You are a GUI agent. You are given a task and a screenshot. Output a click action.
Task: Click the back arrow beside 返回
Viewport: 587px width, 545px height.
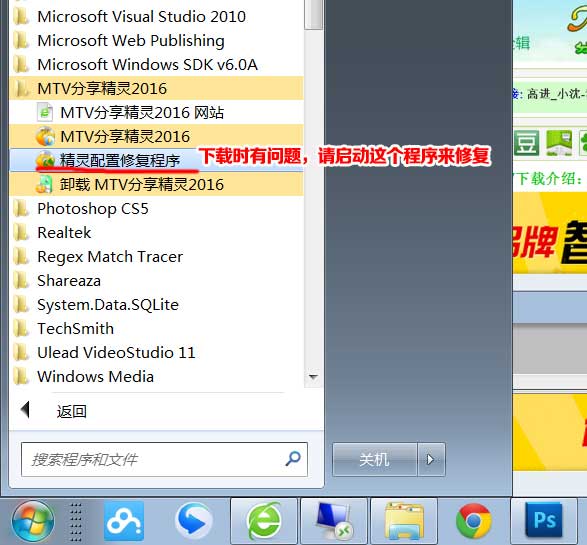tap(25, 409)
